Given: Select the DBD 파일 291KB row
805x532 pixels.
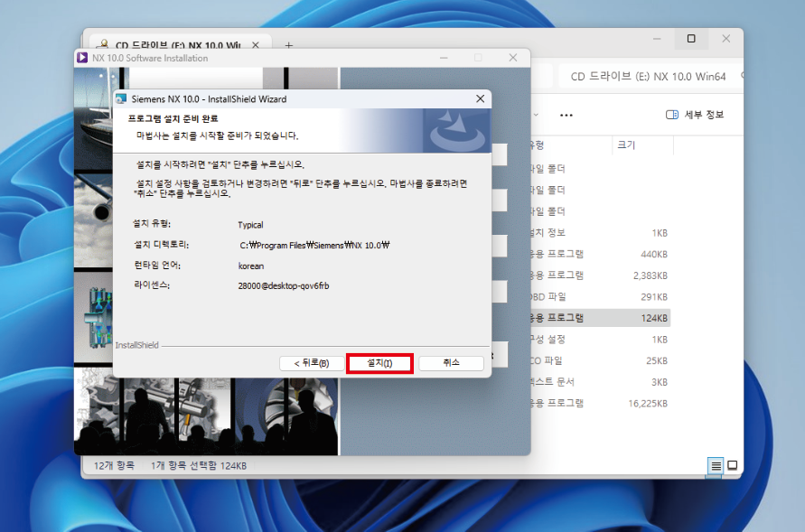Looking at the screenshot, I should 601,296.
